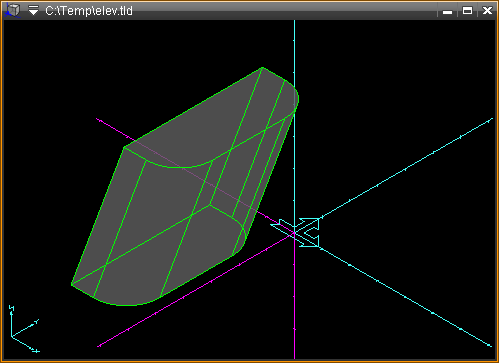
Task: Select the cyan axis extending to upper right
Action: click(x=405, y=169)
